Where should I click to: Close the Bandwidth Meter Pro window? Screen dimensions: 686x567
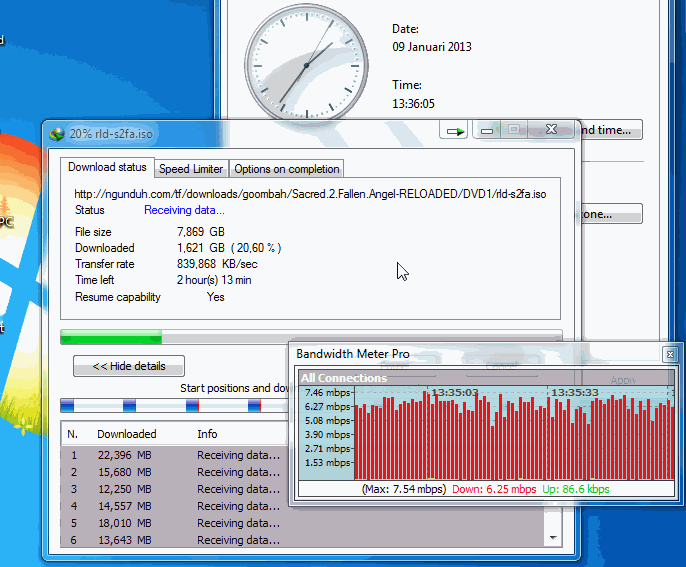point(670,354)
